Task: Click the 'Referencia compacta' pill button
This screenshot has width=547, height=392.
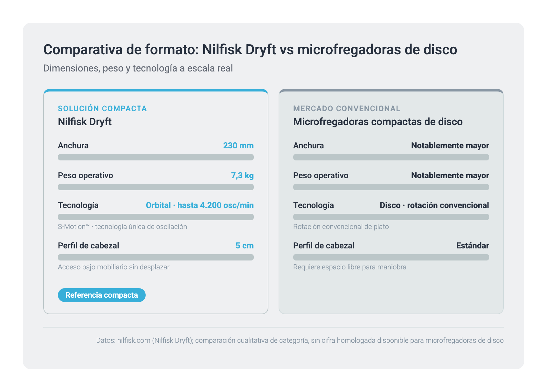Action: pyautogui.click(x=102, y=295)
